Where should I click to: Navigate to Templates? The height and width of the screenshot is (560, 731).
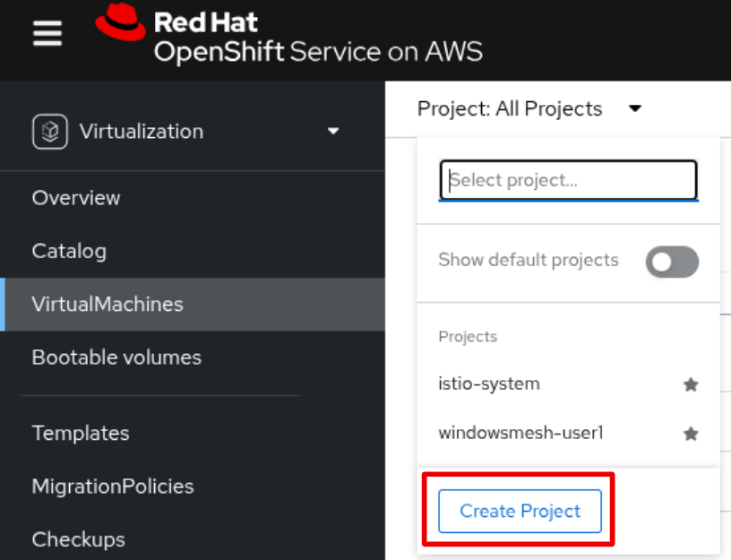[81, 434]
